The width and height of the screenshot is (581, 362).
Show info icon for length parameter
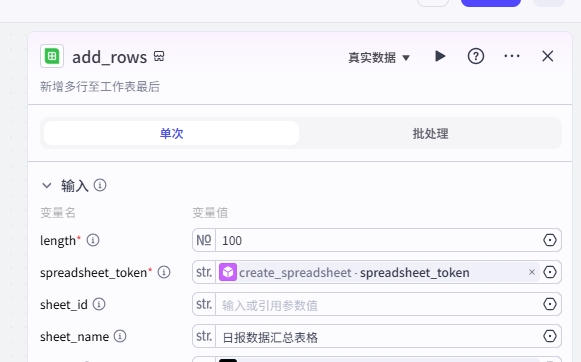click(x=93, y=240)
